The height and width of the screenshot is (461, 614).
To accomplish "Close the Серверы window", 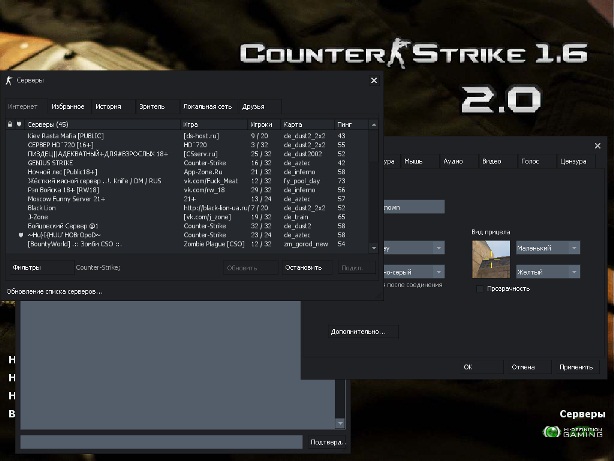I will pyautogui.click(x=374, y=80).
